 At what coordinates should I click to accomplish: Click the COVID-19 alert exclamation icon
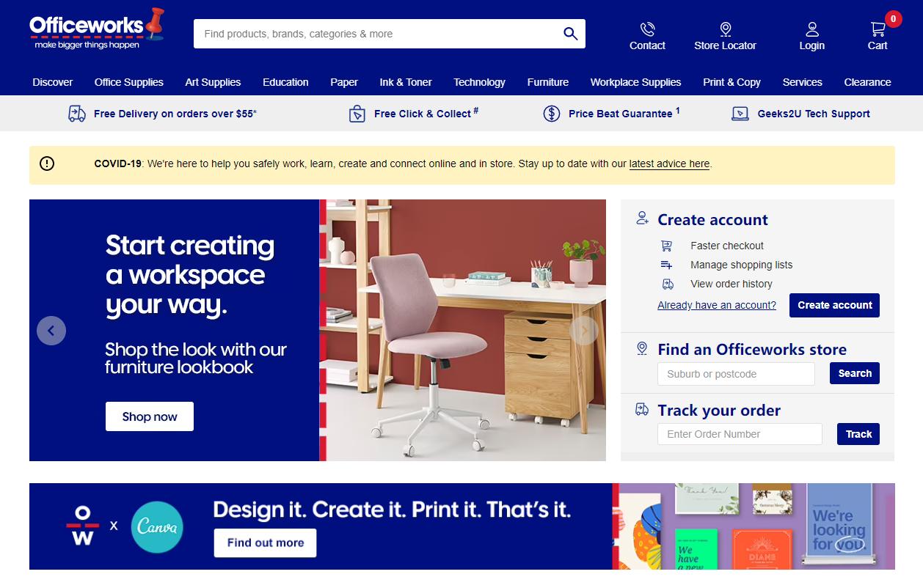click(x=47, y=163)
